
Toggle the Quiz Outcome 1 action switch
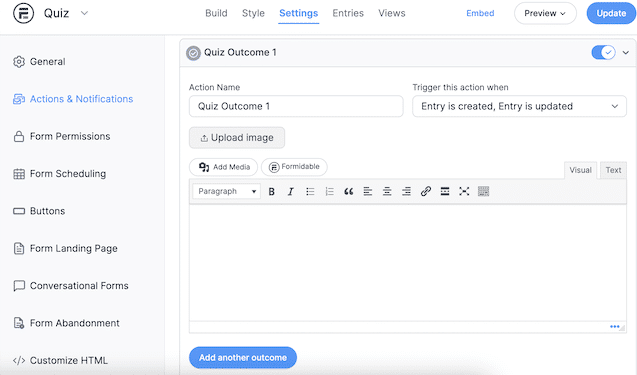tap(604, 52)
